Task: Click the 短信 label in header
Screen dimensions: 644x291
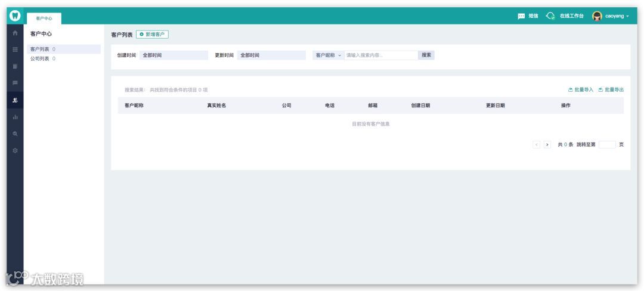Action: tap(533, 16)
